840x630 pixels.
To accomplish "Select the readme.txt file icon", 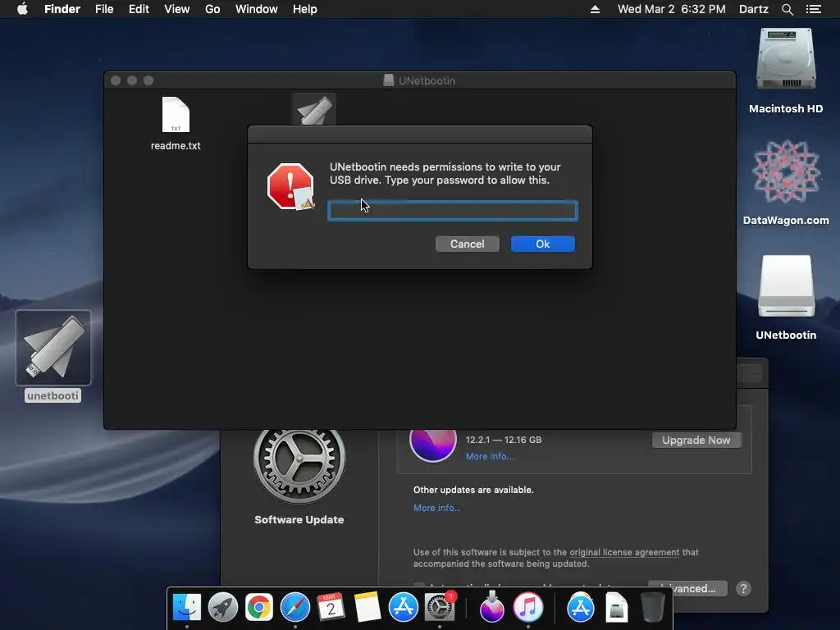I will tap(176, 115).
